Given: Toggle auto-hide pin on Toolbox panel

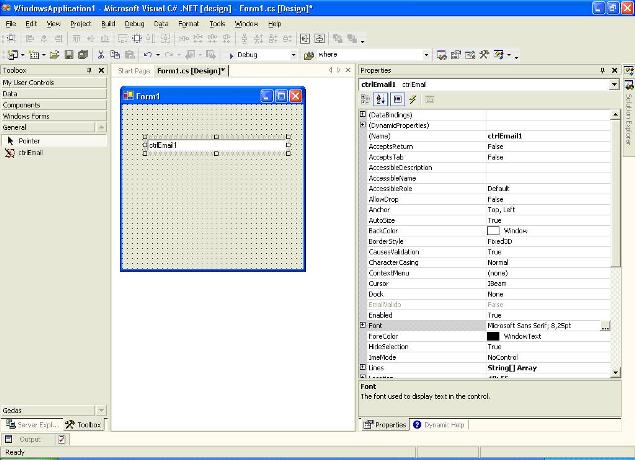Looking at the screenshot, I should [89, 70].
